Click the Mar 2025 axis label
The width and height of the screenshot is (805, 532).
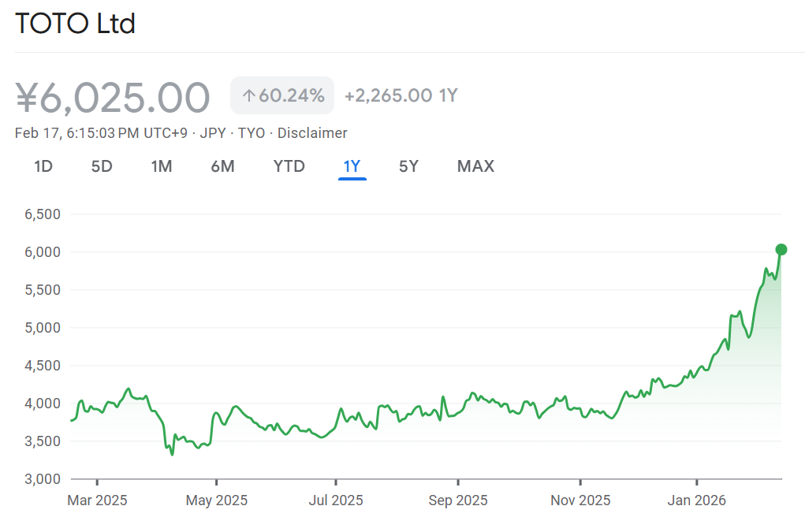tap(97, 500)
